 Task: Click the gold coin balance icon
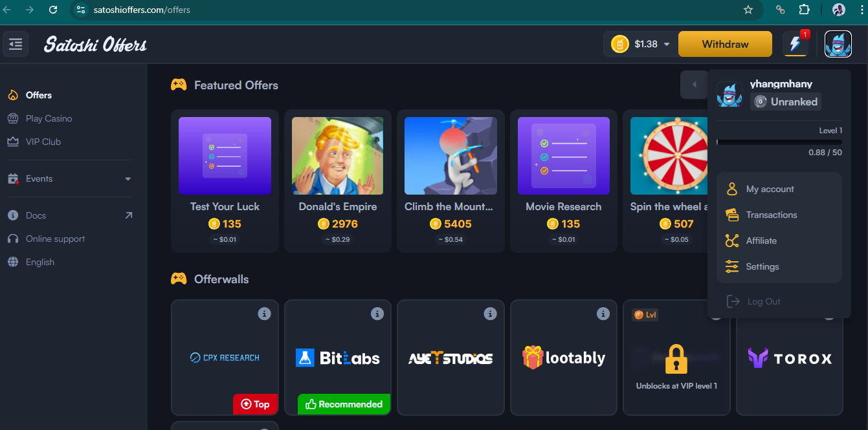(620, 44)
